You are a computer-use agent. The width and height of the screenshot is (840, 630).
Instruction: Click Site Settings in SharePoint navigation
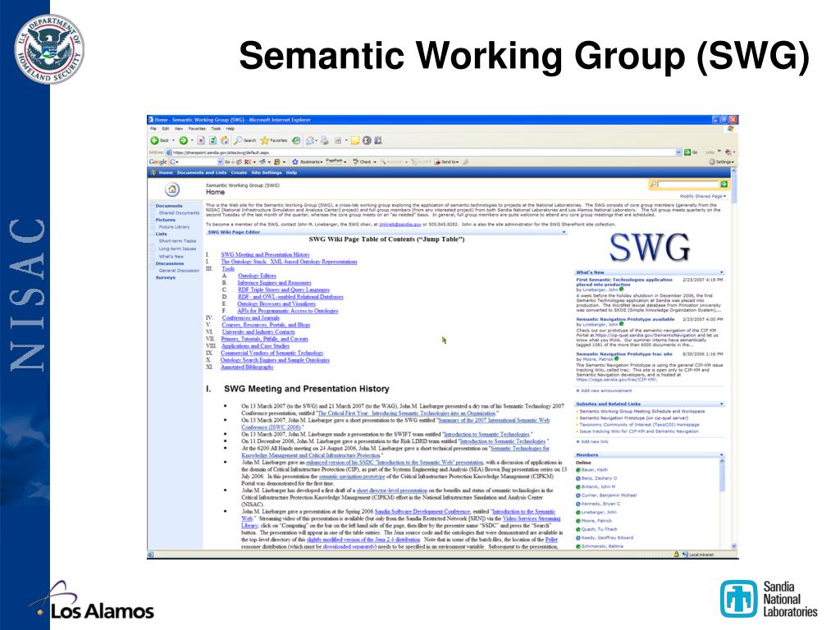pos(267,172)
